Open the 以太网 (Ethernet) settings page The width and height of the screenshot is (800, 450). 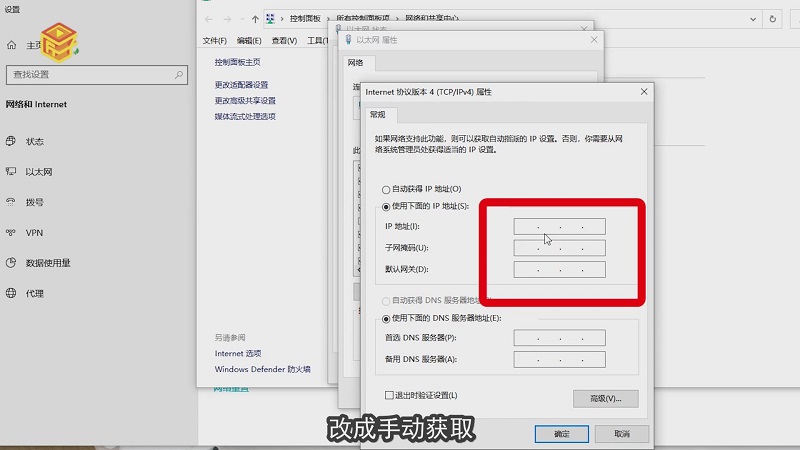(x=38, y=172)
